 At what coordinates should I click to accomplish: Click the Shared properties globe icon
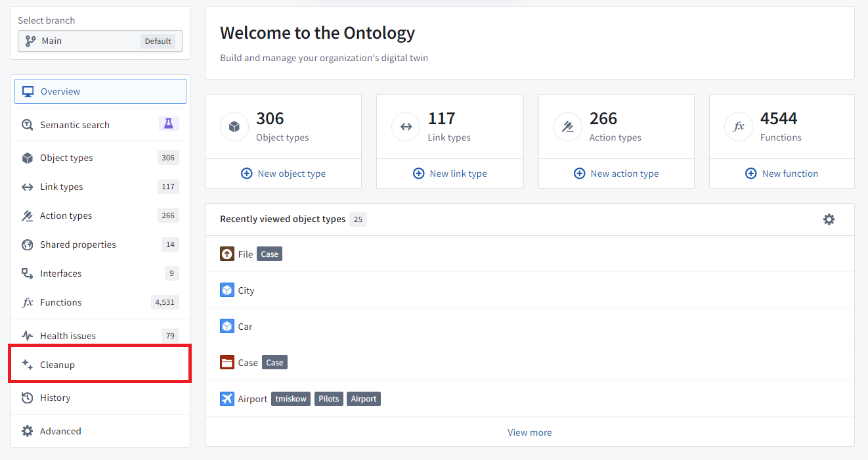[27, 244]
